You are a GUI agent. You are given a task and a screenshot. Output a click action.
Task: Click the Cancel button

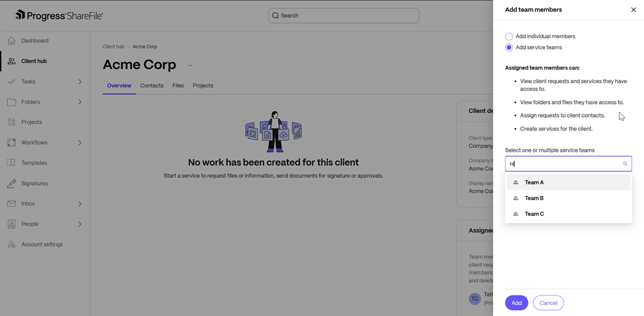click(548, 303)
